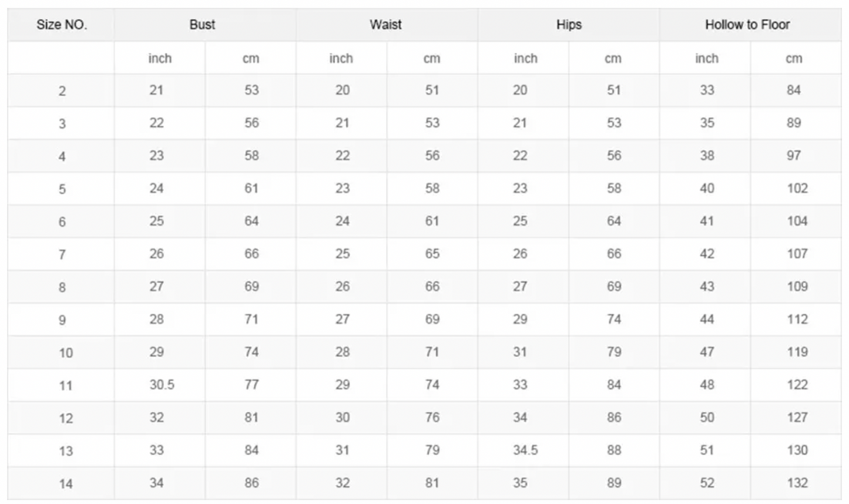Click the Bust column header
The height and width of the screenshot is (504, 849).
(x=202, y=25)
